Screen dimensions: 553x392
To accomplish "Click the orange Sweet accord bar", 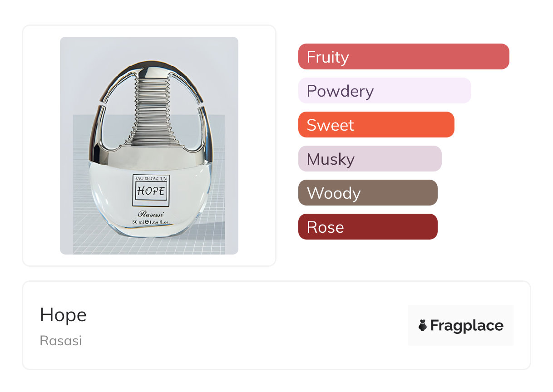I will 376,125.
